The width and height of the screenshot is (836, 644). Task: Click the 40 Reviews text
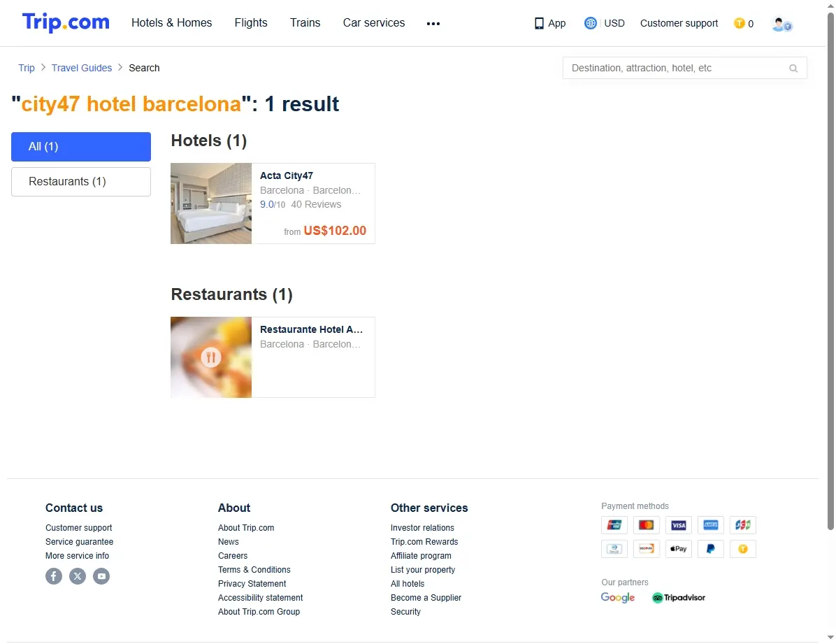316,204
